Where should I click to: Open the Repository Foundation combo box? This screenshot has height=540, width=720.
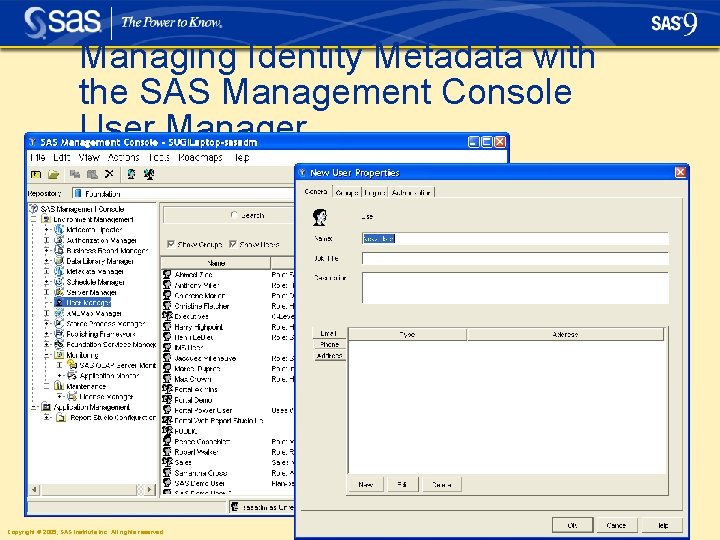[183, 193]
